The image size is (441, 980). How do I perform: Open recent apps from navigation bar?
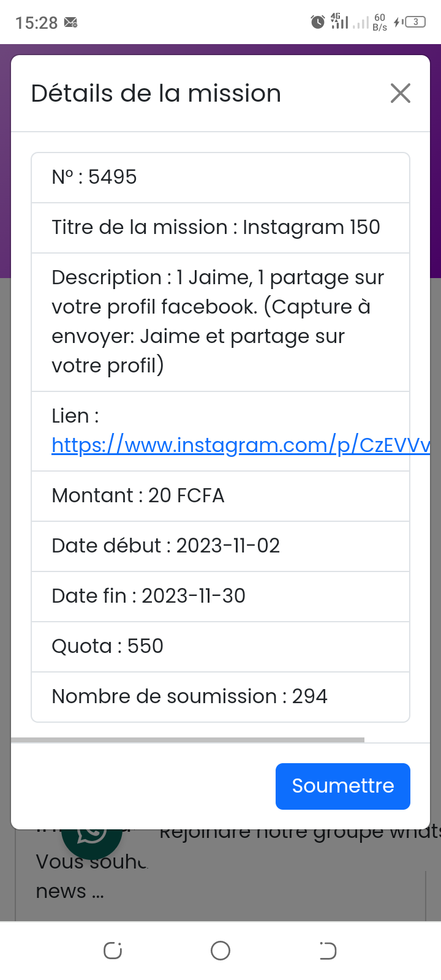click(113, 951)
